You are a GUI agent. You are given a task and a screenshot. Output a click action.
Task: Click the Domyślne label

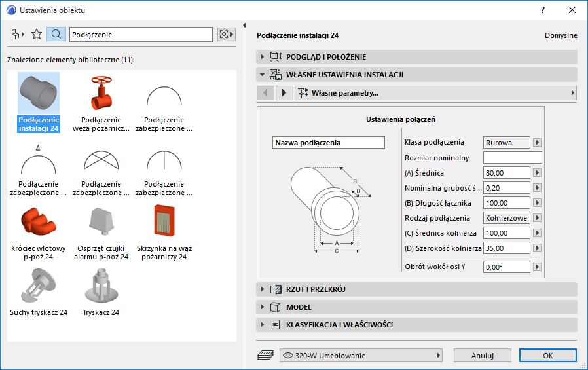point(561,35)
